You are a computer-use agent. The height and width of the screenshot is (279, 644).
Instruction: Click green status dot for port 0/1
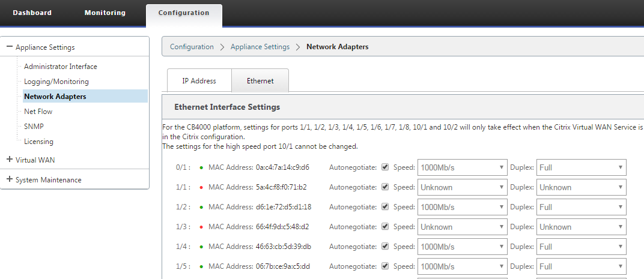click(201, 168)
